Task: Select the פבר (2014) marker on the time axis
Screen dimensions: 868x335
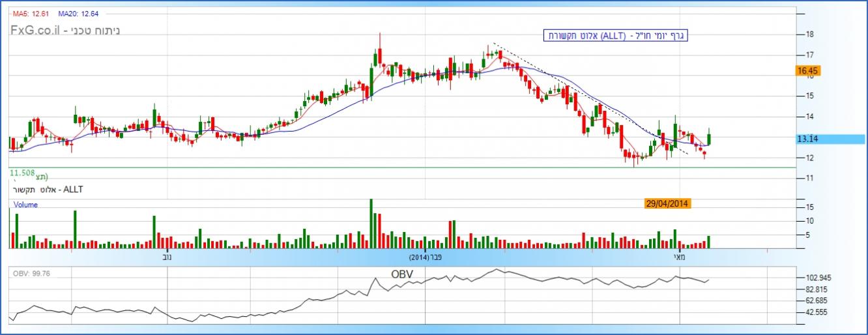Action: [427, 257]
